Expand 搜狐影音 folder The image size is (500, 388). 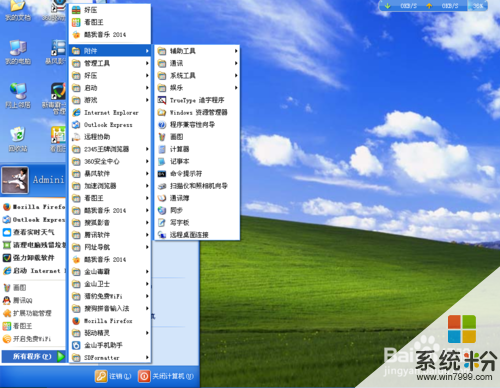[110, 222]
